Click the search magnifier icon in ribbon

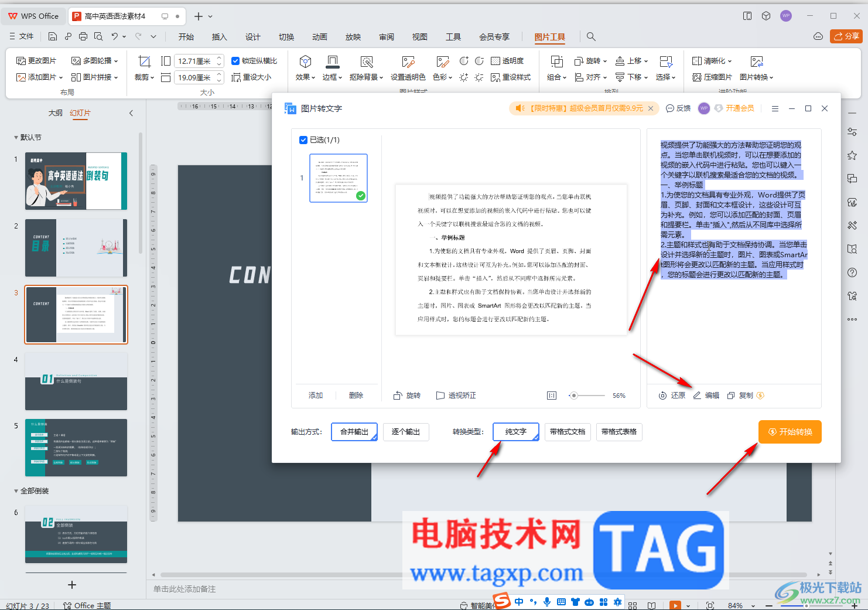pyautogui.click(x=591, y=37)
